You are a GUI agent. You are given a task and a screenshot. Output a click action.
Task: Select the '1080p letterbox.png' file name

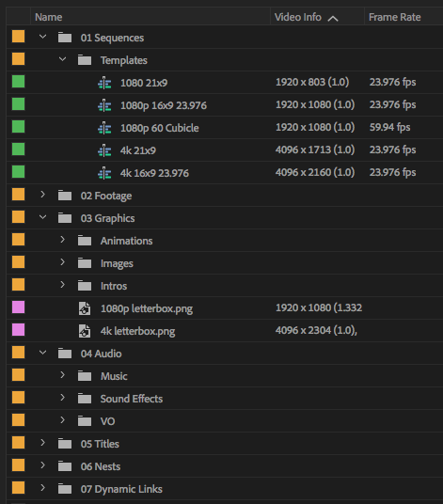147,308
